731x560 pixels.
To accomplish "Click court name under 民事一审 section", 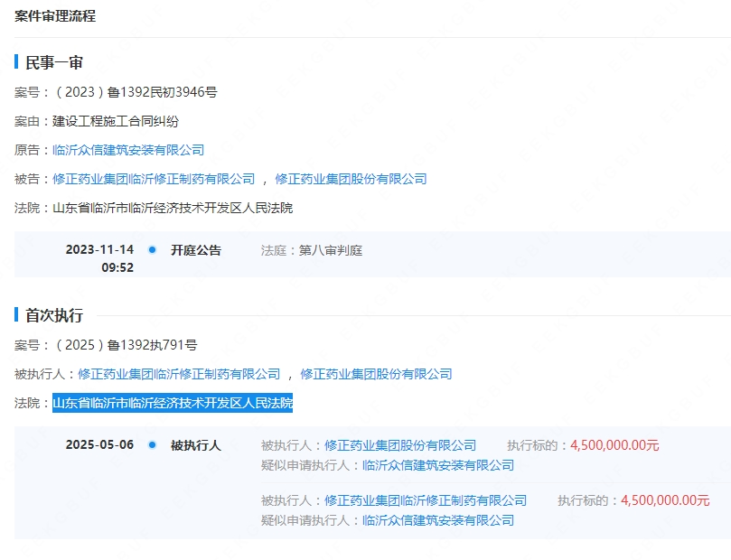I will [x=173, y=208].
